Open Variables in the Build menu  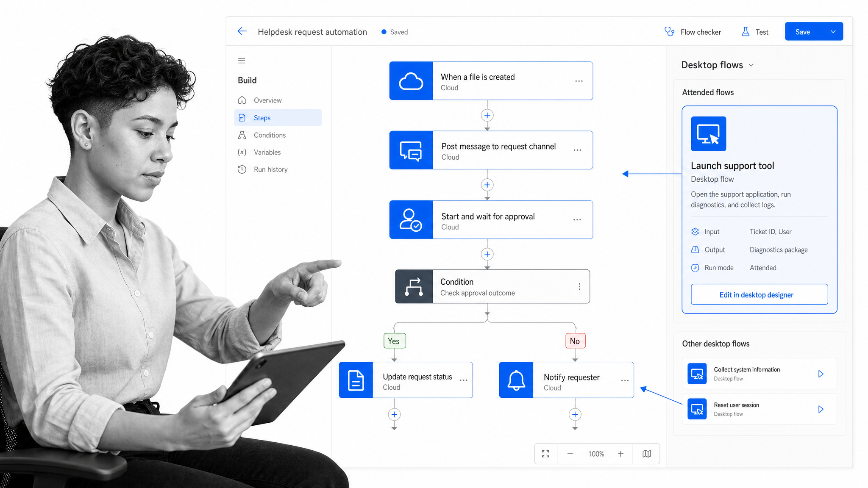point(278,152)
